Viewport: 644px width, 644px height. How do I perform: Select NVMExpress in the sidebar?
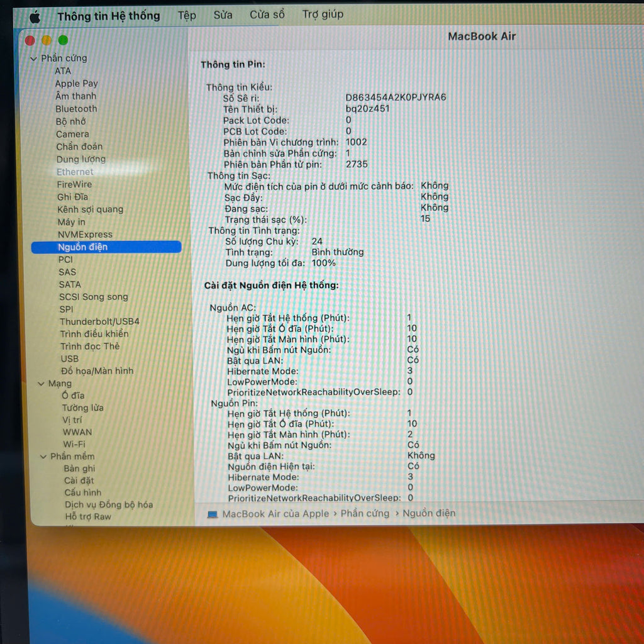pos(85,234)
